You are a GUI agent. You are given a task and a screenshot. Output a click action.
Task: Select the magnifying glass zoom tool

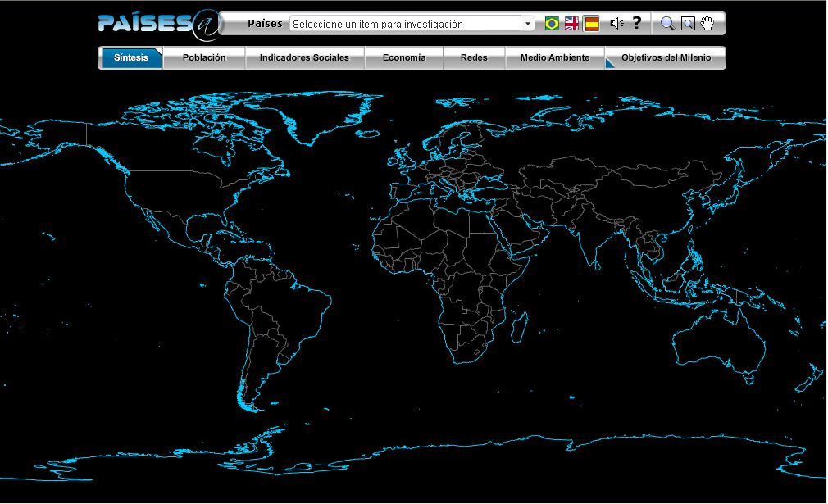[667, 24]
